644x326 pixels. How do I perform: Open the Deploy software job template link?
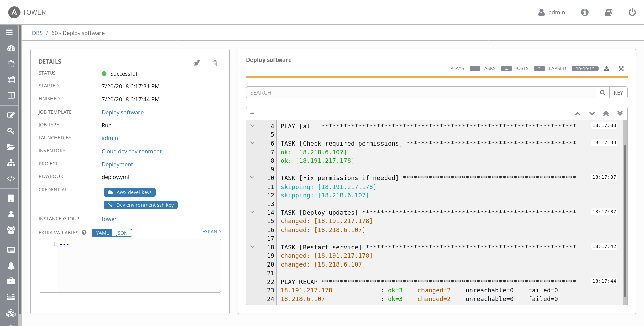122,112
